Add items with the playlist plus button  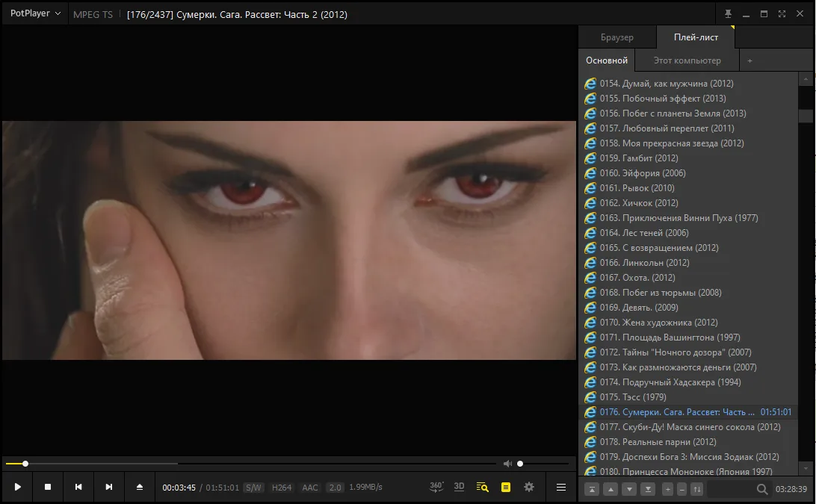[x=668, y=489]
